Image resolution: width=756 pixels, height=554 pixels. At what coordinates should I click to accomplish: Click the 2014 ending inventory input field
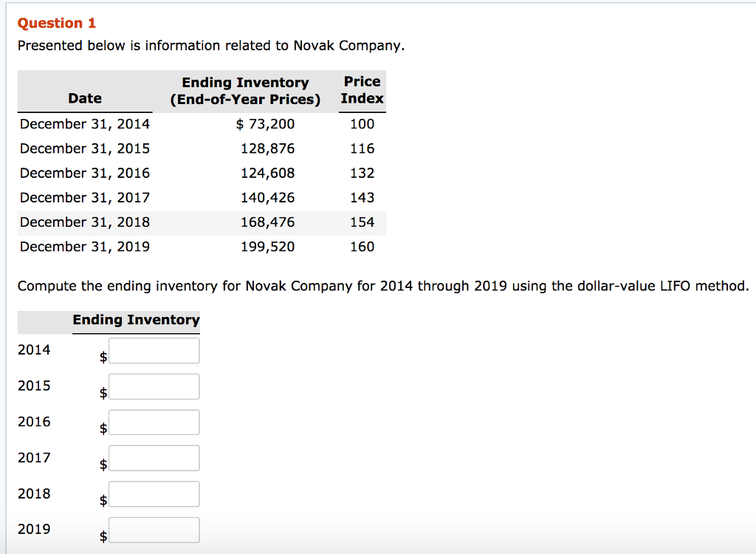tap(154, 350)
